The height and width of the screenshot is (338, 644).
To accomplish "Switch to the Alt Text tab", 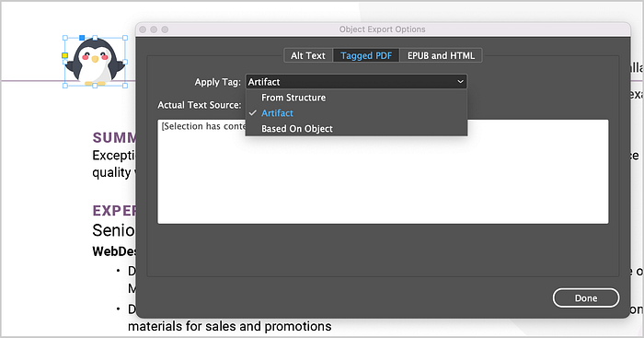I will point(308,55).
